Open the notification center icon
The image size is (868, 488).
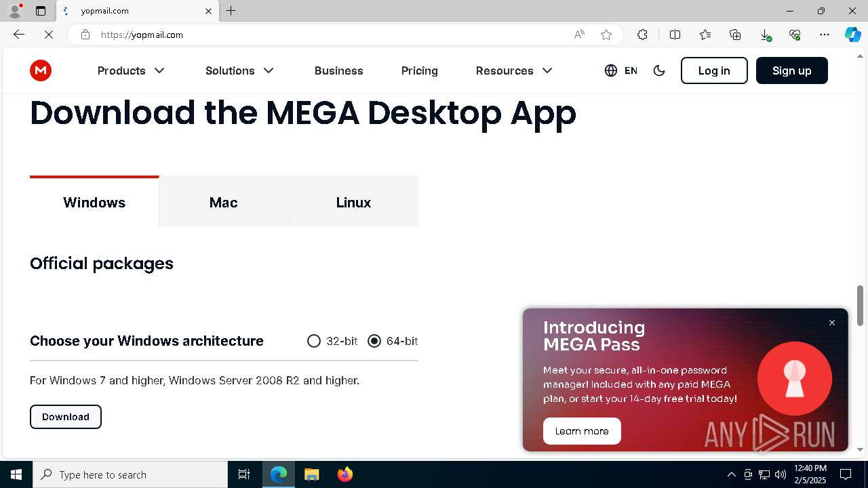846,474
